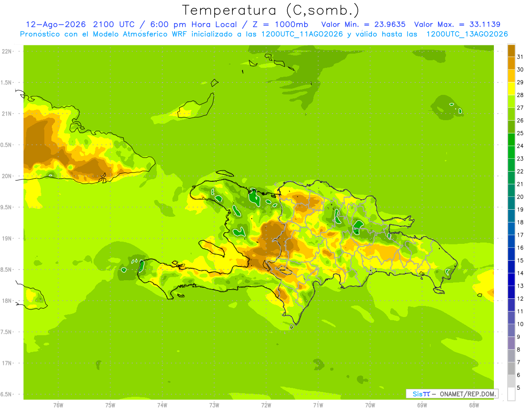Click the "72W" longitude label

pyautogui.click(x=266, y=405)
